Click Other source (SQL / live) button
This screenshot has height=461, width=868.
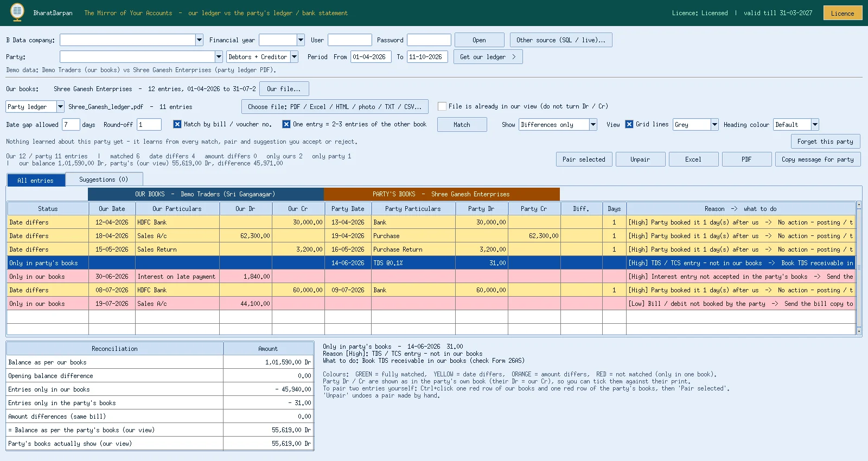point(561,40)
